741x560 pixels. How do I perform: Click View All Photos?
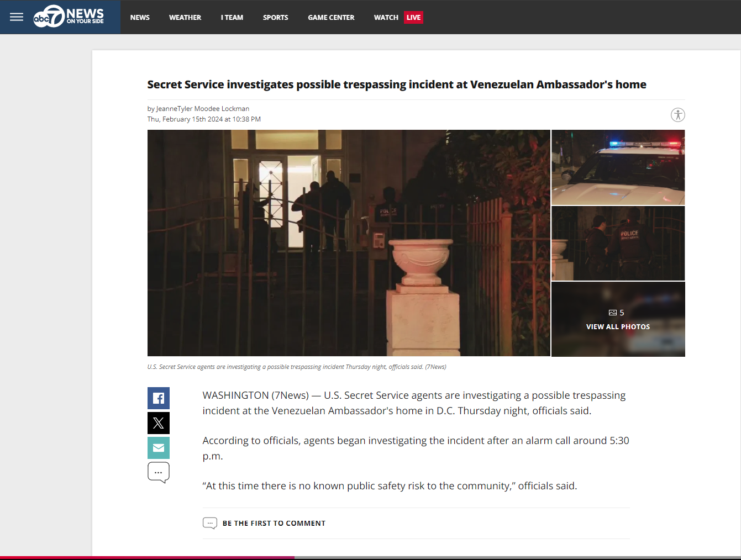coord(618,327)
